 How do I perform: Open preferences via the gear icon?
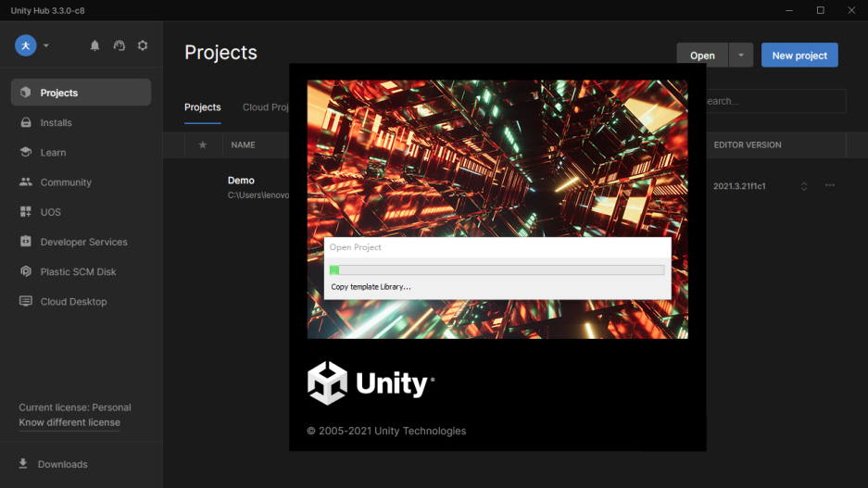[x=143, y=45]
